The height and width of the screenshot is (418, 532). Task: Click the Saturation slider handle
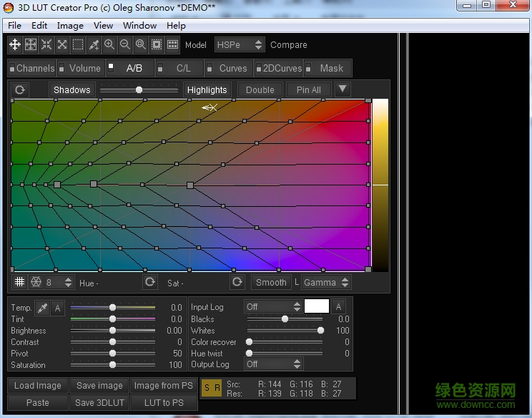click(112, 365)
